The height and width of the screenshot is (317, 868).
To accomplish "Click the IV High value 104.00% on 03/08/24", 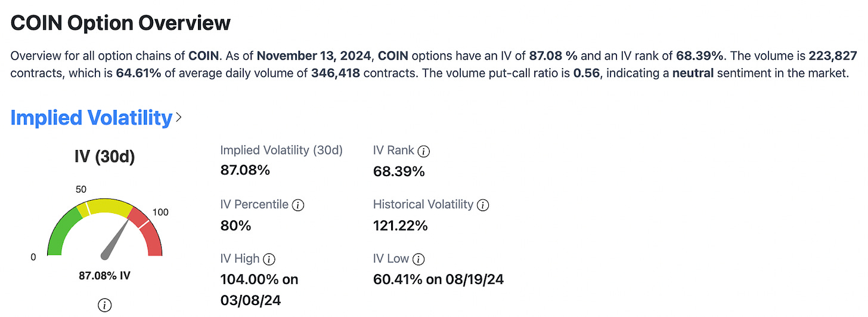I will (259, 288).
